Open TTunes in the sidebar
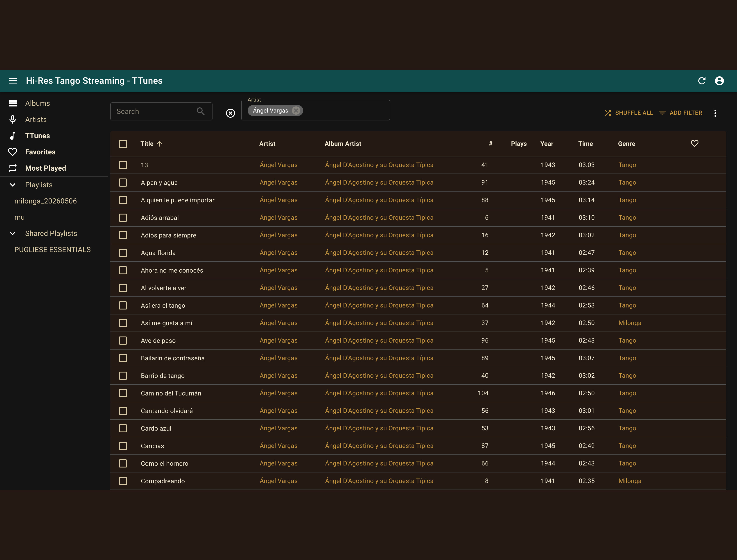 38,136
